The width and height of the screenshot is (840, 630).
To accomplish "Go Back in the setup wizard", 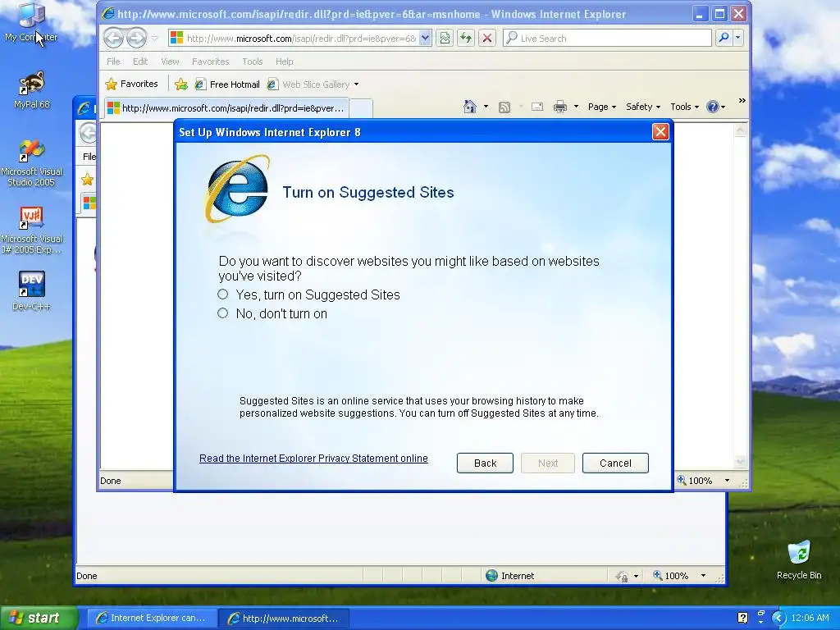I will click(485, 463).
